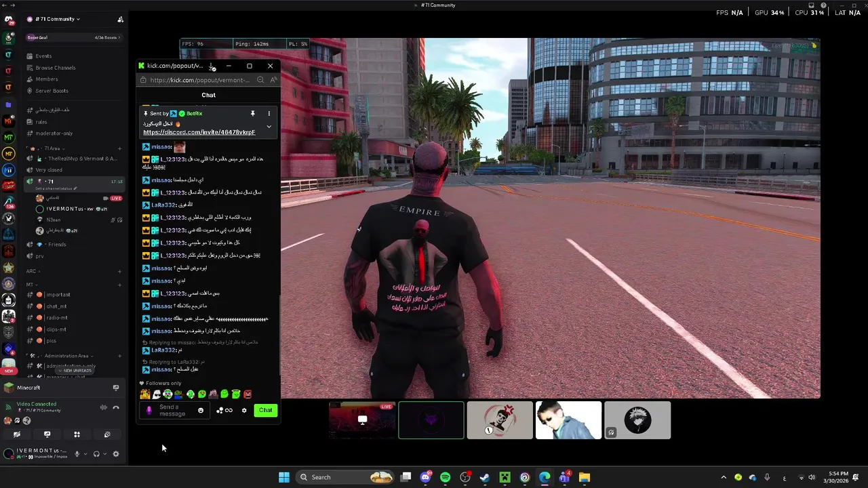Viewport: 868px width, 488px height.
Task: Open Kick chat settings gear
Action: [244, 410]
